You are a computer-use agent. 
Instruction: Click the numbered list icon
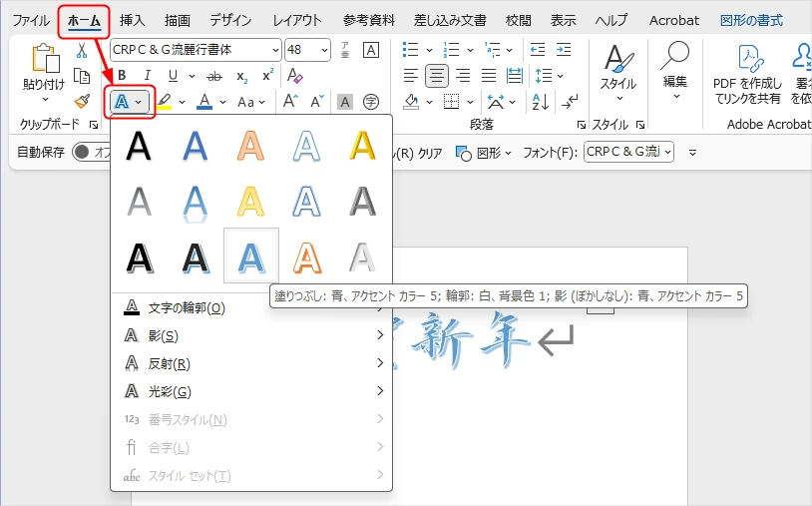point(452,50)
